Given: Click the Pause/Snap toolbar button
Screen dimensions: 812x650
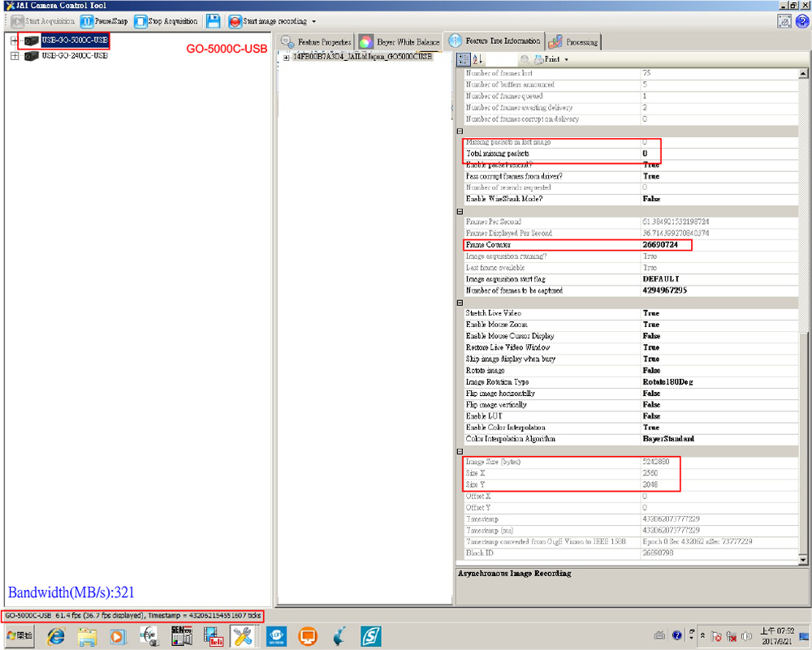Looking at the screenshot, I should (103, 21).
